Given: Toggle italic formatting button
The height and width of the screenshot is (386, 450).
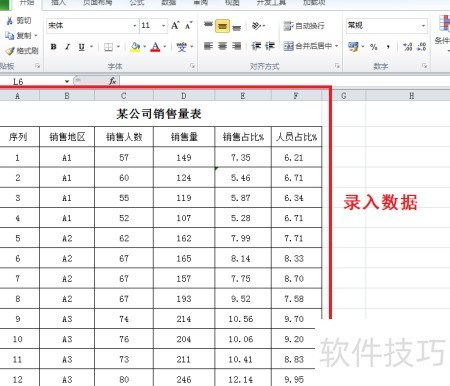Looking at the screenshot, I should coord(68,47).
